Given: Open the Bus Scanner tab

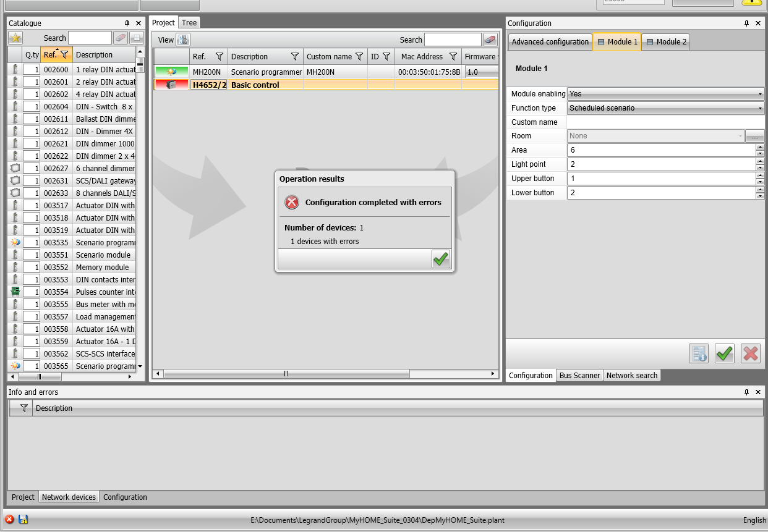Looking at the screenshot, I should point(579,376).
